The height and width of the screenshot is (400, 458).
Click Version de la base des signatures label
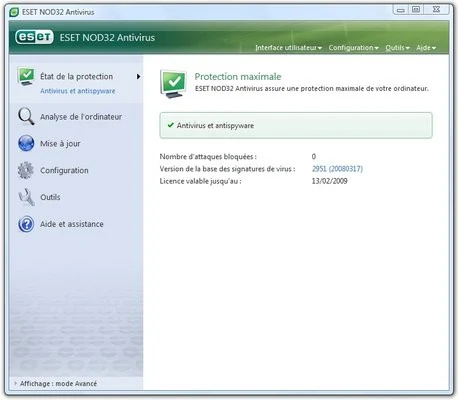tap(227, 169)
